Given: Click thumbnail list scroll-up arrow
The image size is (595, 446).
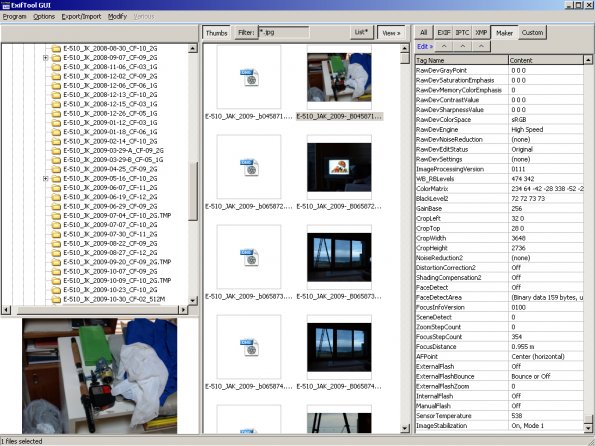Looking at the screenshot, I should (x=405, y=48).
